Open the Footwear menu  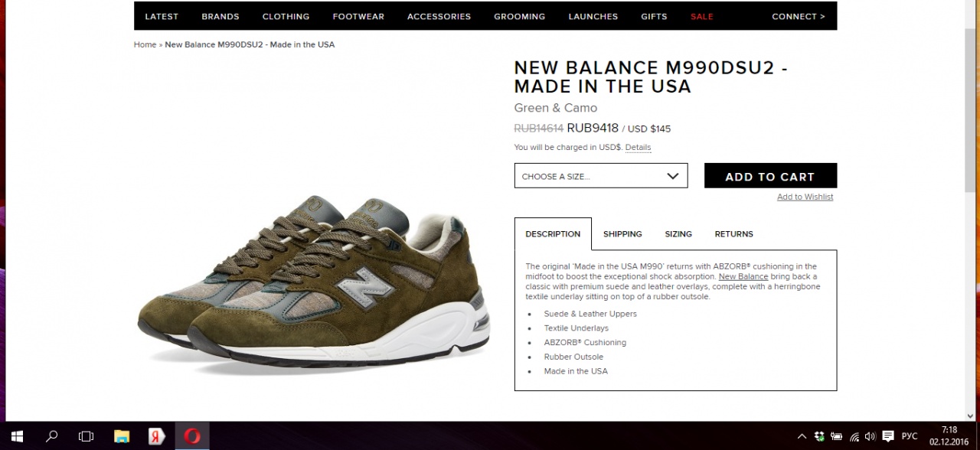[358, 16]
